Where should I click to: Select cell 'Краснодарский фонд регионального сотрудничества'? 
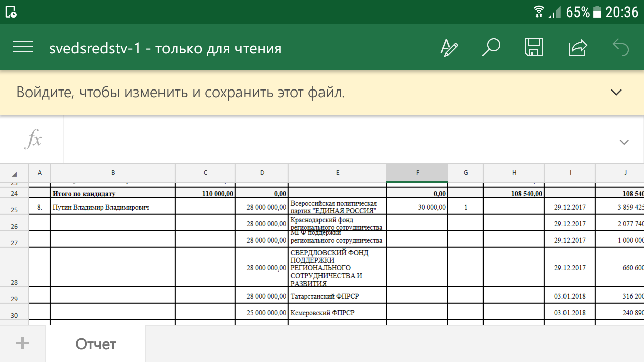[337, 223]
